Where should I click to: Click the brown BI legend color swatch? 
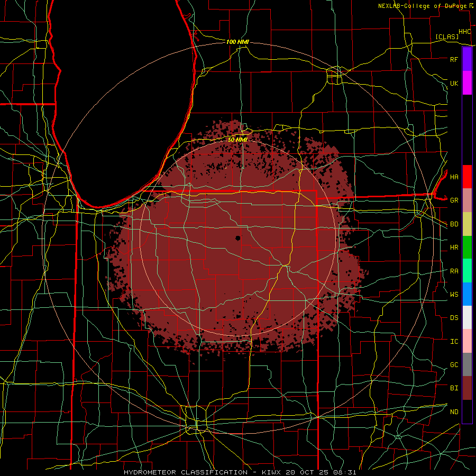(x=467, y=388)
